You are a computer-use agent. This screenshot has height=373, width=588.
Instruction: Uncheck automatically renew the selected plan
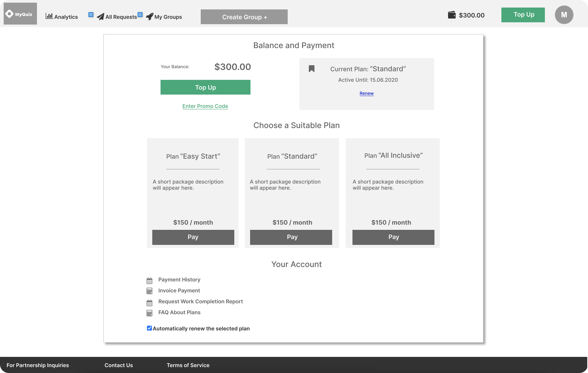pyautogui.click(x=149, y=328)
